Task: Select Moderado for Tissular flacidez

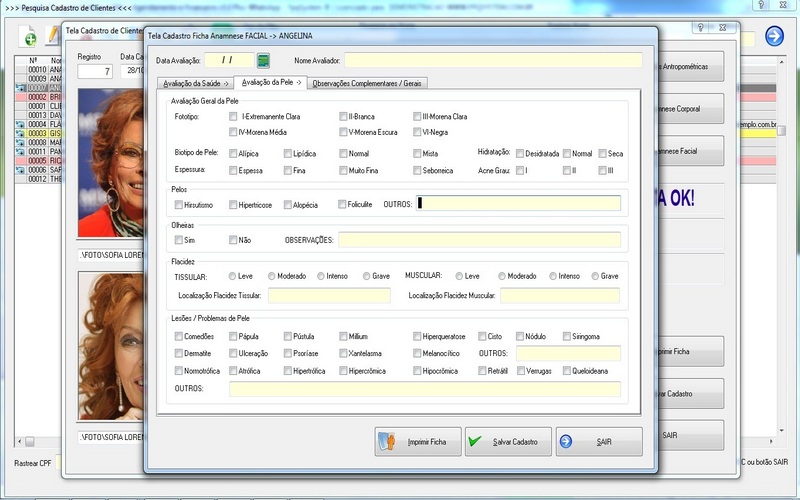Action: point(270,276)
